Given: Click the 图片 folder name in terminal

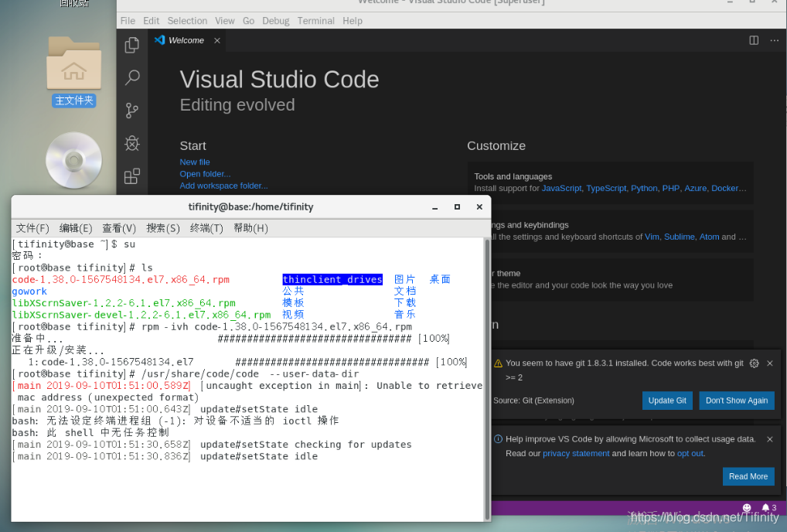Looking at the screenshot, I should (x=404, y=280).
